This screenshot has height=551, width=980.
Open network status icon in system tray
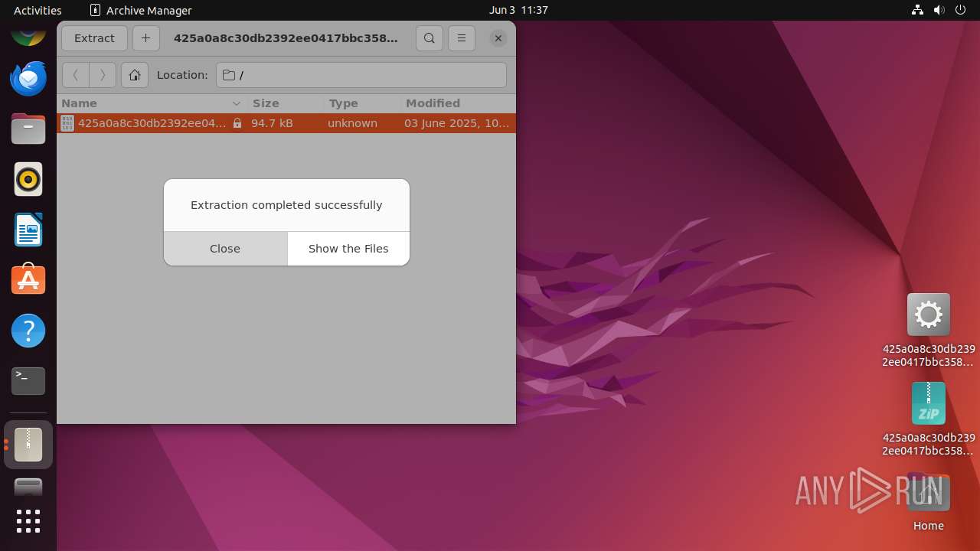[918, 10]
